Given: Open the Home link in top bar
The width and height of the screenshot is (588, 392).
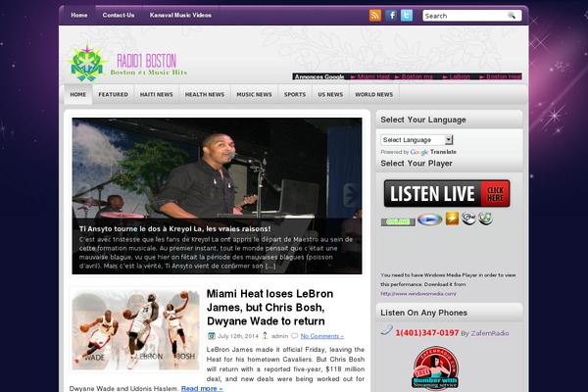Looking at the screenshot, I should 79,16.
